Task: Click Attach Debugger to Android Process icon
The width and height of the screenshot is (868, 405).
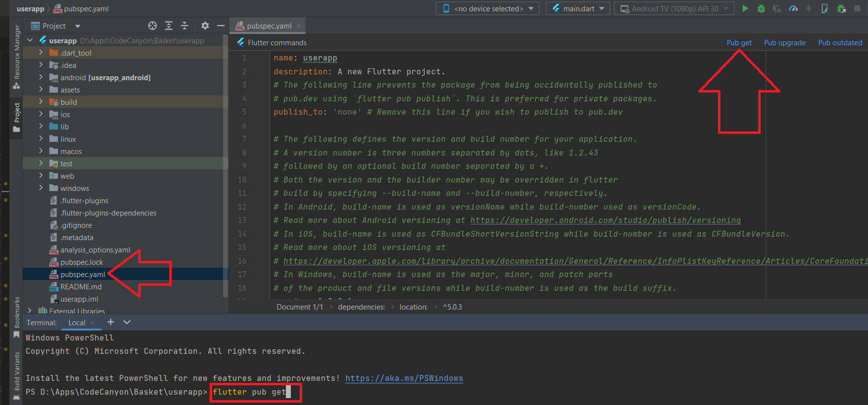Action: 841,8
